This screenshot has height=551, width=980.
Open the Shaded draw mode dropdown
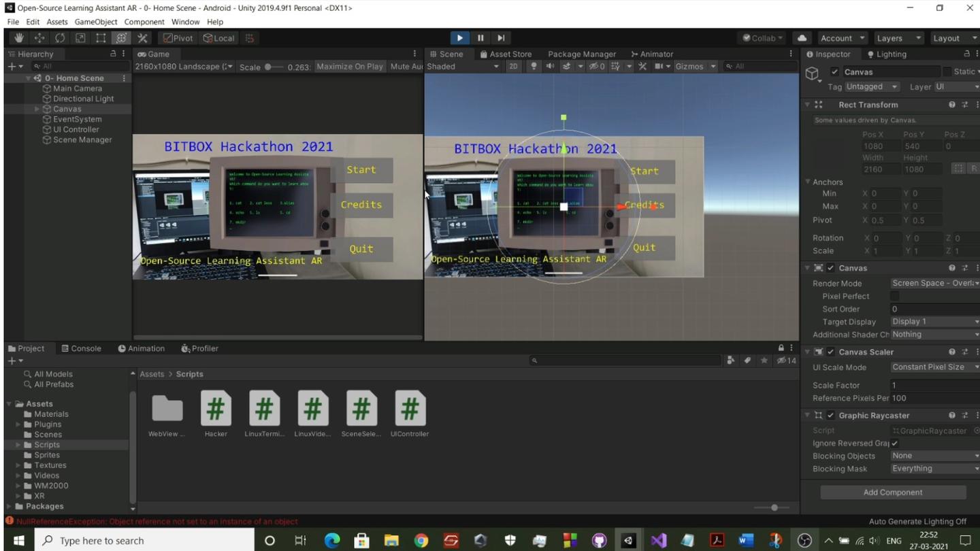click(463, 66)
